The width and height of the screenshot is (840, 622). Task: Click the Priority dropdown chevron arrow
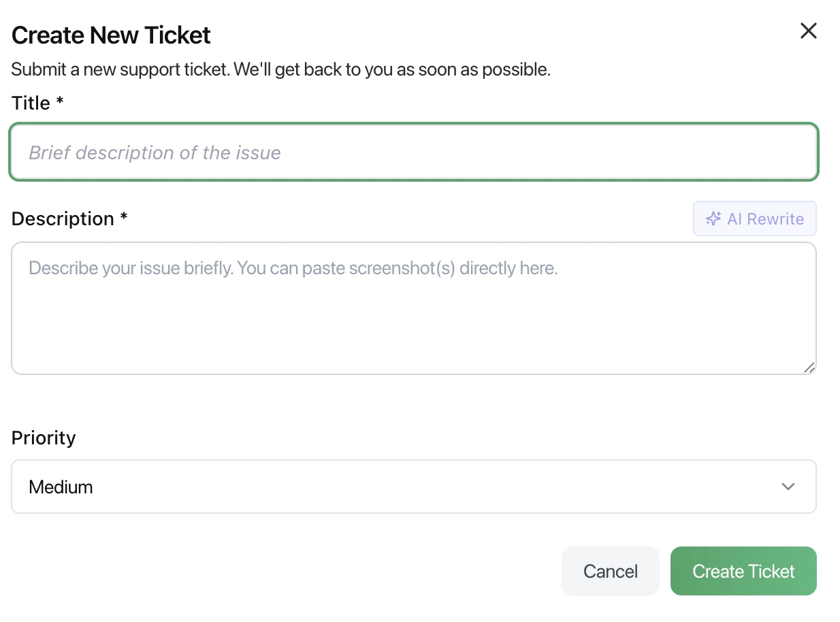click(788, 487)
